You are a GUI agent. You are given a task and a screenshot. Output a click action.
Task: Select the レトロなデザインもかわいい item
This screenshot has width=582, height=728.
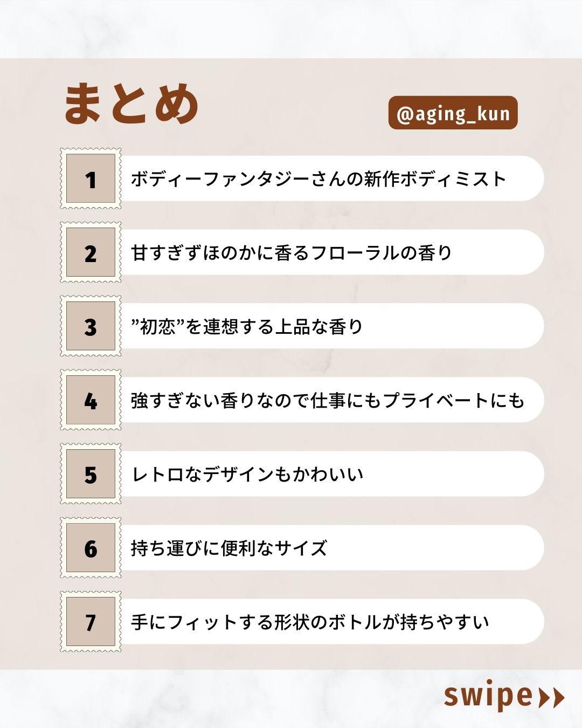[x=248, y=475]
